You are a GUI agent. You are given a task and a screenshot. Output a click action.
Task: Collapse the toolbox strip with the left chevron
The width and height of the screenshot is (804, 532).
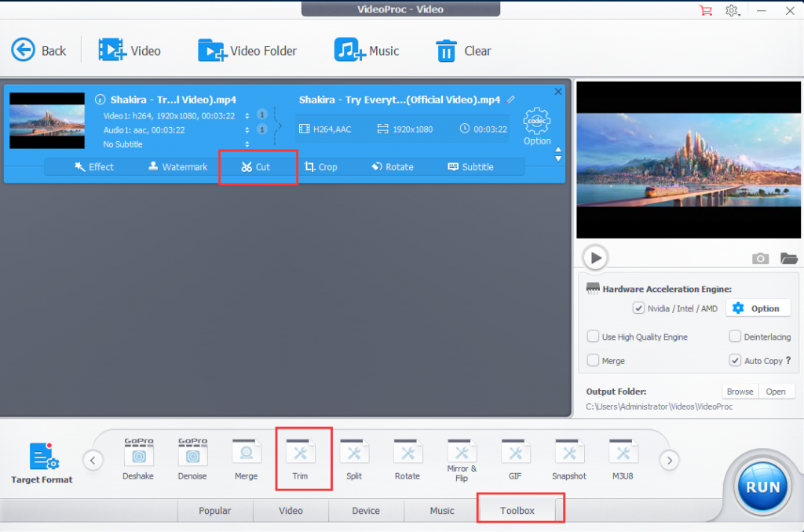click(93, 460)
